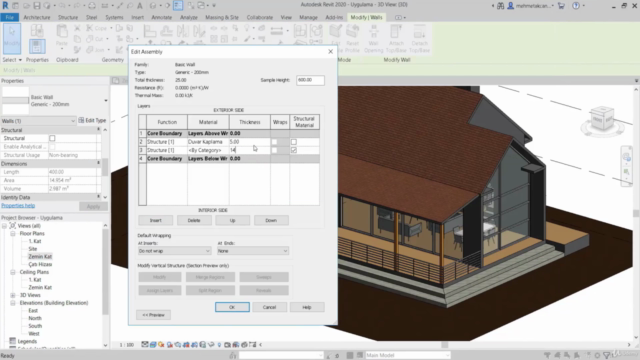
Task: Open the Properties help link
Action: point(18,206)
